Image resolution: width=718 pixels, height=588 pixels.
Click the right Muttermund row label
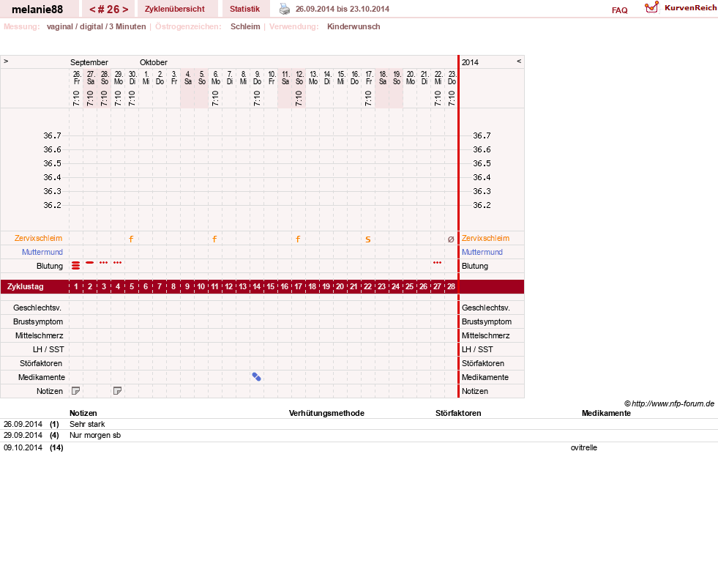point(482,252)
